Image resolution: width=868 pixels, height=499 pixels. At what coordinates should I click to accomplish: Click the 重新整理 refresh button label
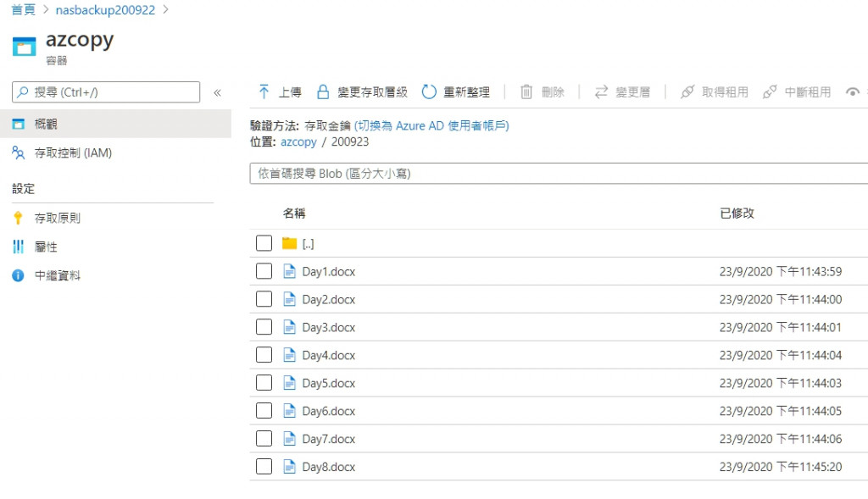pyautogui.click(x=467, y=92)
